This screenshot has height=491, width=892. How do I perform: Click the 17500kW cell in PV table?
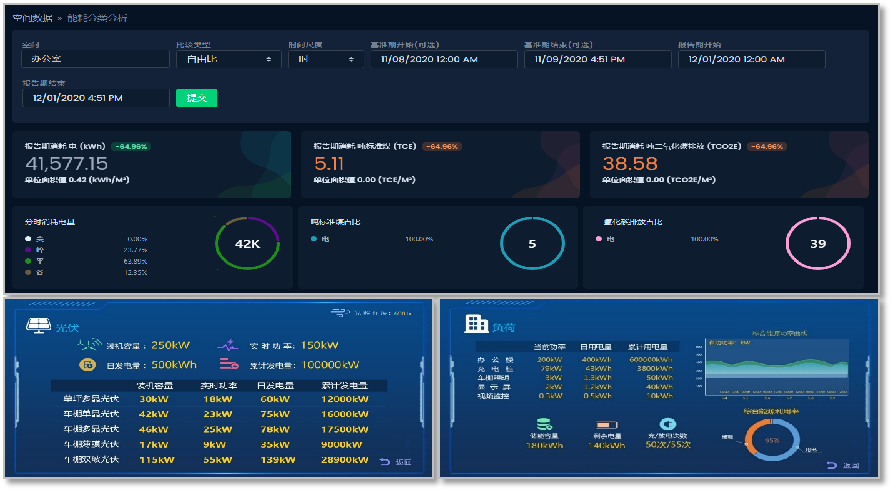click(345, 430)
